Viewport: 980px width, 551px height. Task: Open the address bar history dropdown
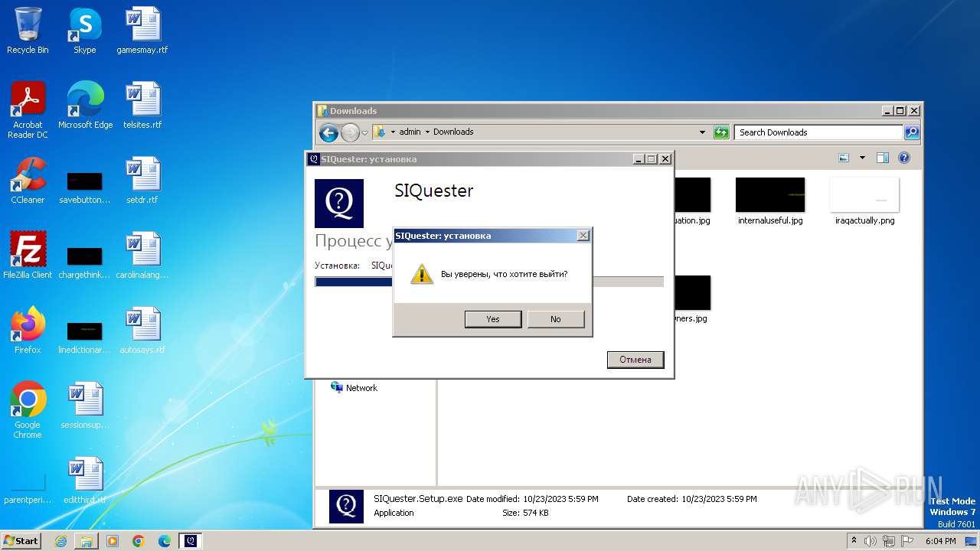(702, 132)
